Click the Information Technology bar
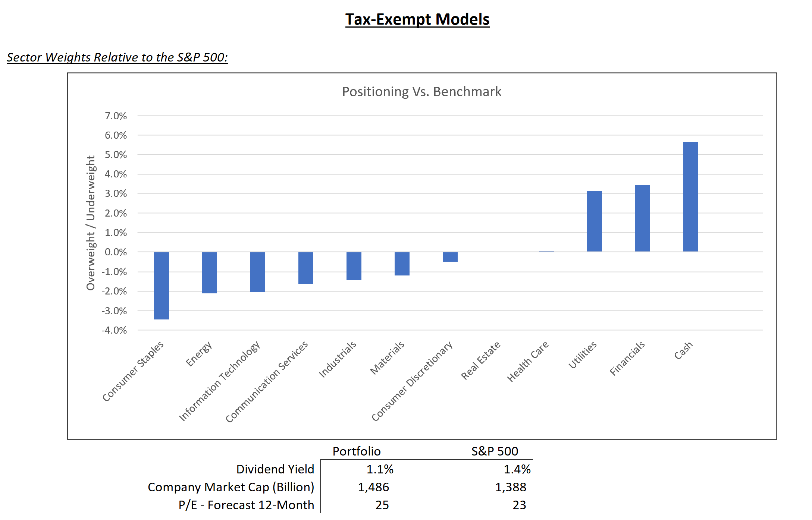Viewport: 812px width, 520px height. coord(258,272)
